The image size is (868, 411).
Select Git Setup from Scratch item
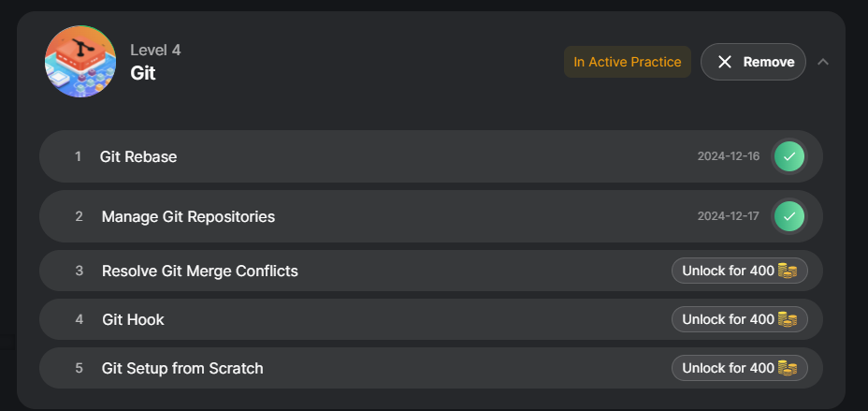coord(182,368)
